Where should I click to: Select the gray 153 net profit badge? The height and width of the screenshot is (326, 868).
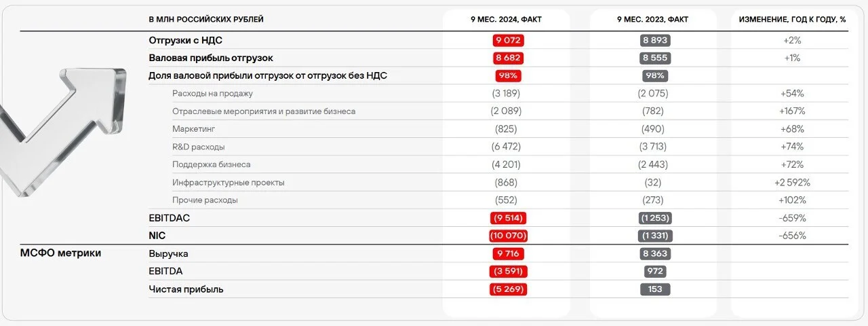click(x=655, y=289)
